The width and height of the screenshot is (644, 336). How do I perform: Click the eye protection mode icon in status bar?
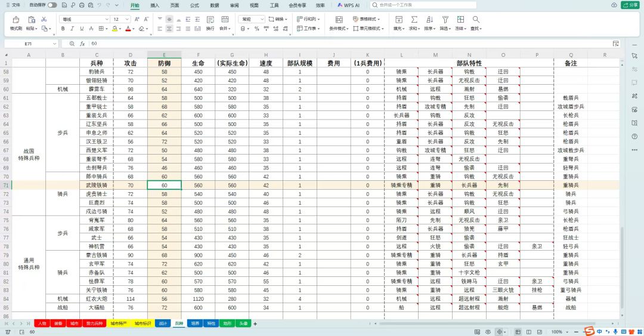point(488,331)
